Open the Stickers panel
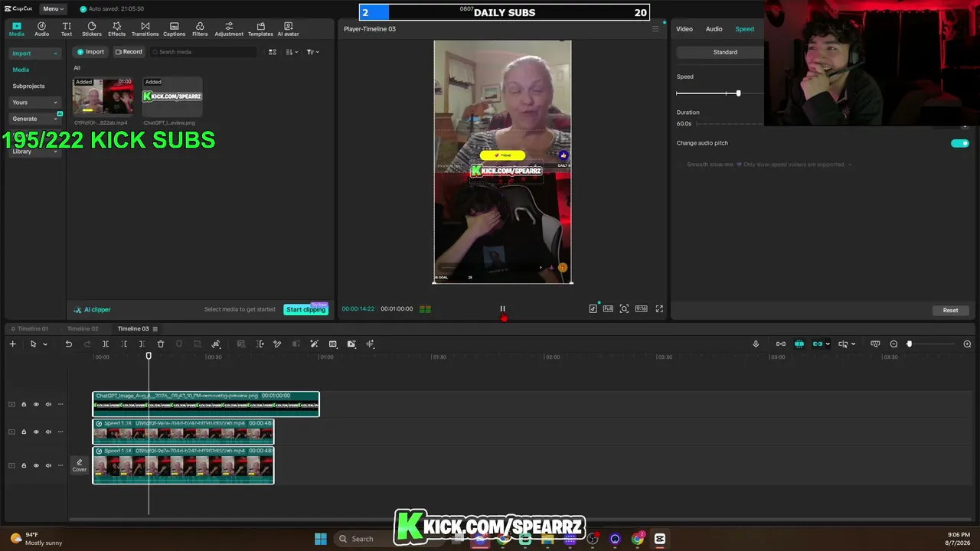Screen dimensions: 980x551 point(92,29)
